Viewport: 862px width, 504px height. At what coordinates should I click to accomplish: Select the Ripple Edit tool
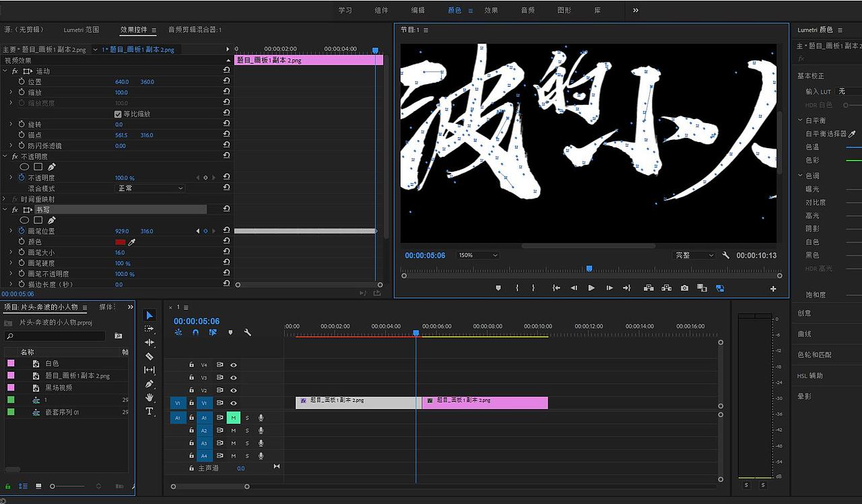click(x=150, y=343)
